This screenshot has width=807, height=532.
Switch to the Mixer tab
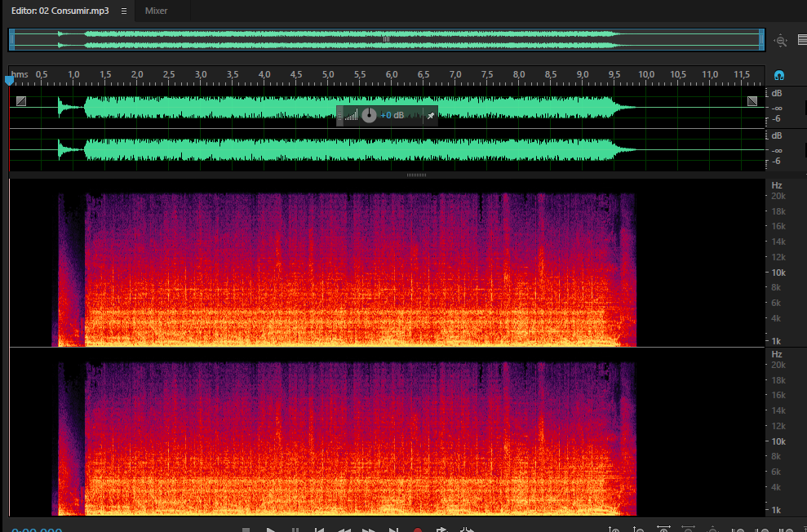point(156,11)
